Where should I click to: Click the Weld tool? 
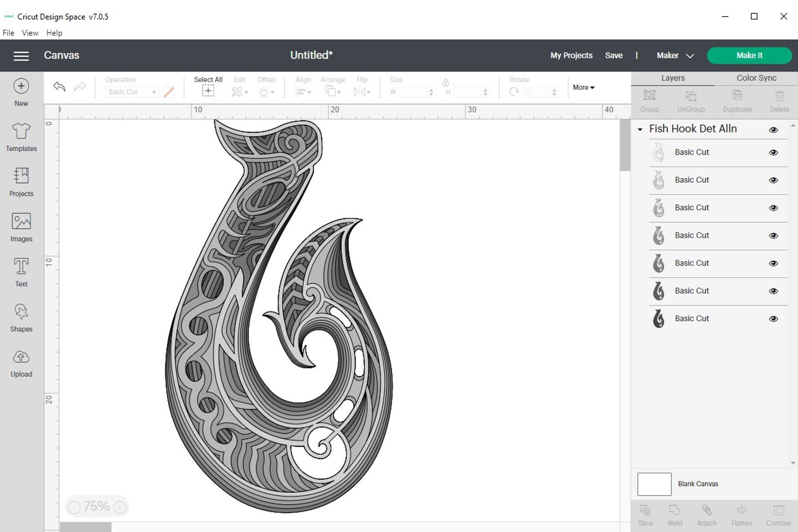tap(675, 515)
